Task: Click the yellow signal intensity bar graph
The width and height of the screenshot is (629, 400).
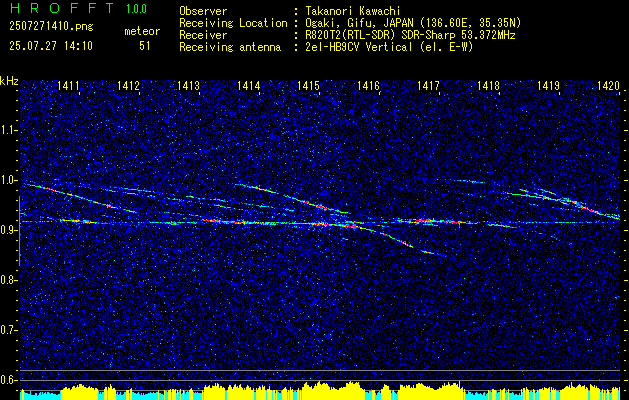Action: coord(320,391)
